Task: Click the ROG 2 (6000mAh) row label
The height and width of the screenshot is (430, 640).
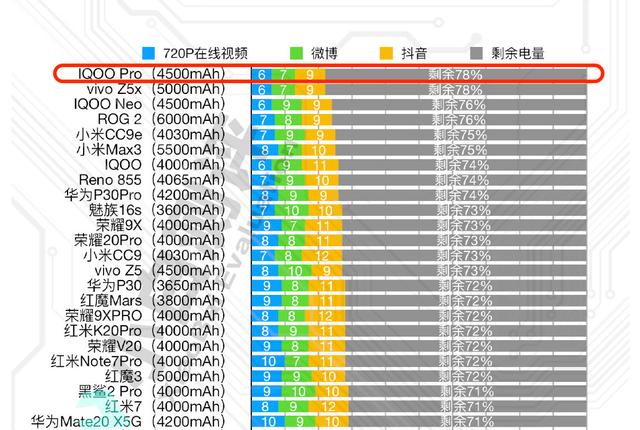Action: pyautogui.click(x=161, y=119)
